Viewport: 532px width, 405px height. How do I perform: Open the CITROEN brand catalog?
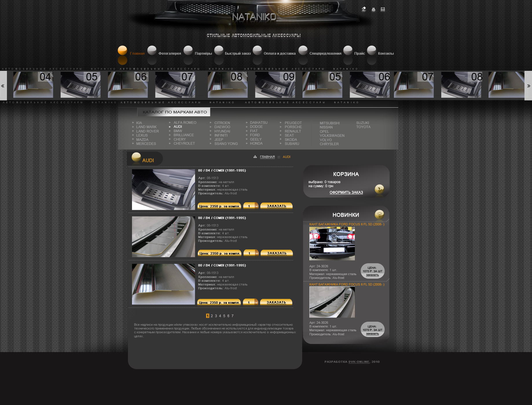pos(222,123)
